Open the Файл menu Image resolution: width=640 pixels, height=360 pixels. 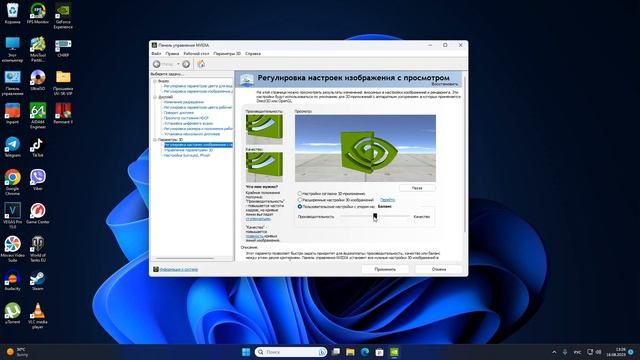(156, 53)
